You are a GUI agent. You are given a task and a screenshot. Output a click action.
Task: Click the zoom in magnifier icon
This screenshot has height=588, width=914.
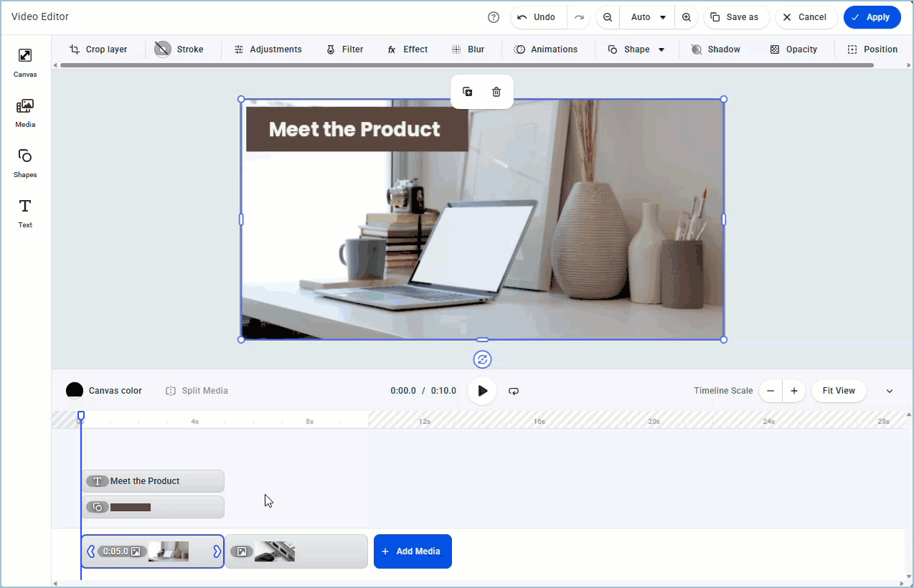687,17
